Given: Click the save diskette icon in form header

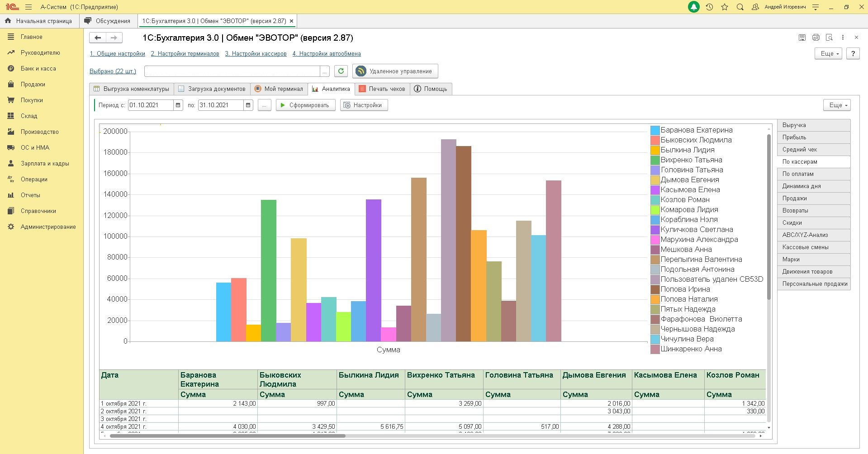Looking at the screenshot, I should [802, 38].
